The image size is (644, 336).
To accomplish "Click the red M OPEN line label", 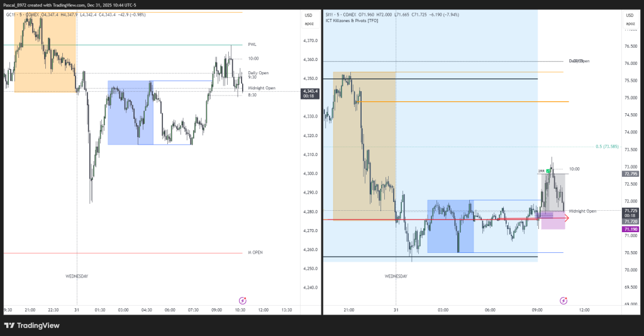I will click(x=255, y=252).
